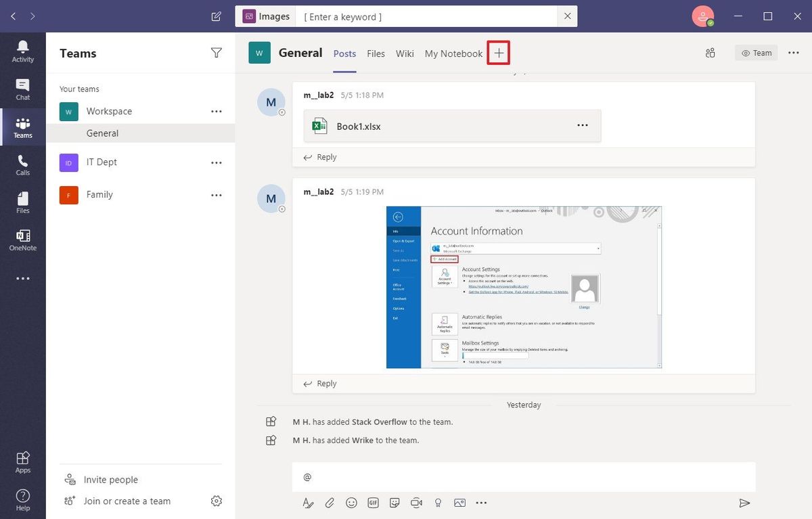Open the options menu on Book1.xlsx attachment

pyautogui.click(x=583, y=125)
